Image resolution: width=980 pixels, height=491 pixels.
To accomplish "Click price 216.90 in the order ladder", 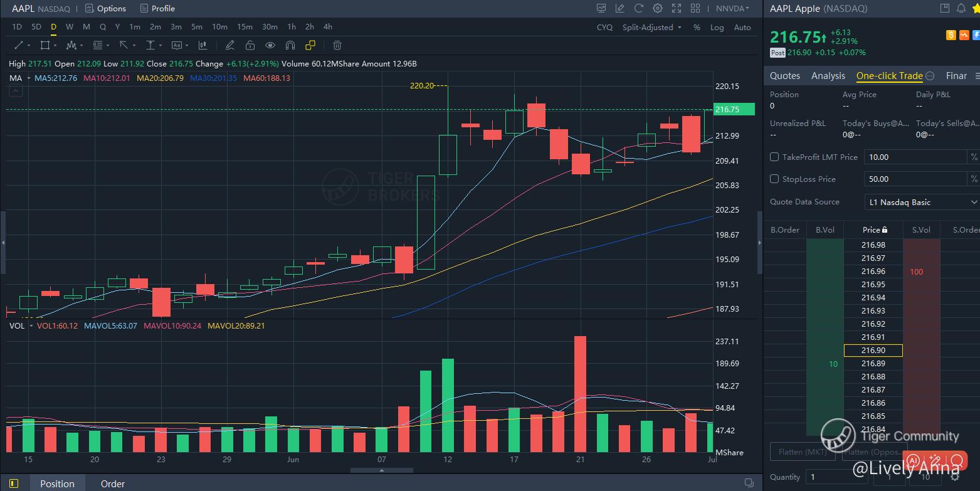I will pyautogui.click(x=873, y=351).
